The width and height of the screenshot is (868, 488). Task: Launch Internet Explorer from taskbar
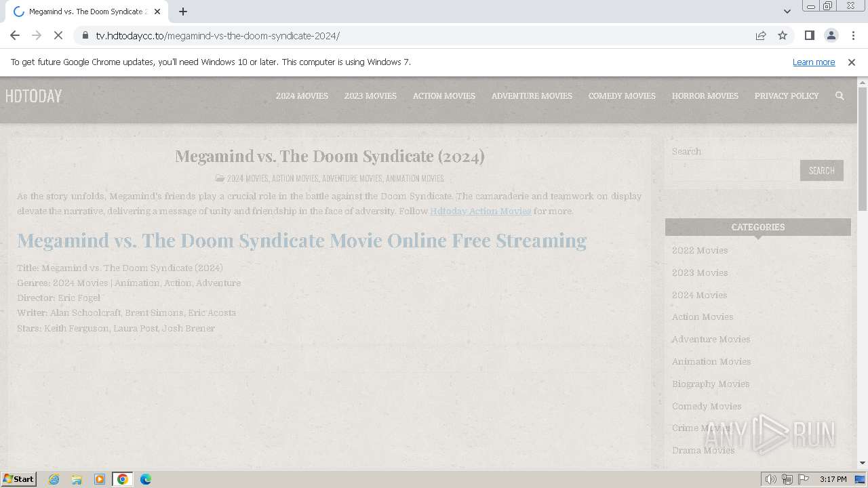54,479
